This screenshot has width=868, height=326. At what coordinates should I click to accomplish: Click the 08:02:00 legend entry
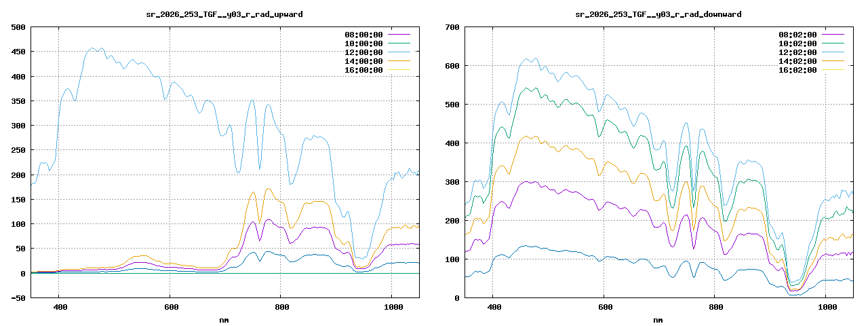797,34
